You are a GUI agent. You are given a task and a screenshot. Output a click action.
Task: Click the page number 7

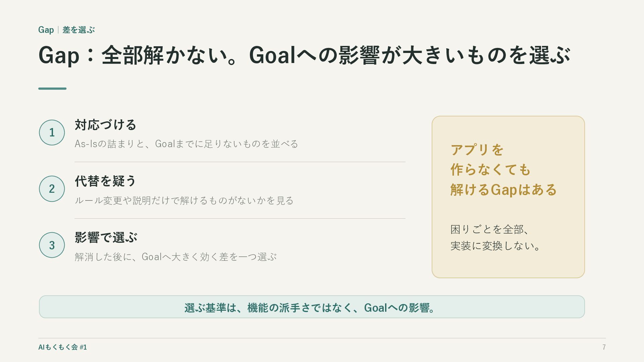(604, 347)
